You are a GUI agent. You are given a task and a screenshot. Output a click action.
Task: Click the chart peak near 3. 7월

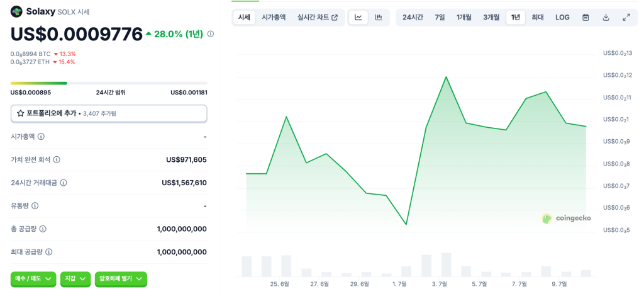[x=446, y=77]
